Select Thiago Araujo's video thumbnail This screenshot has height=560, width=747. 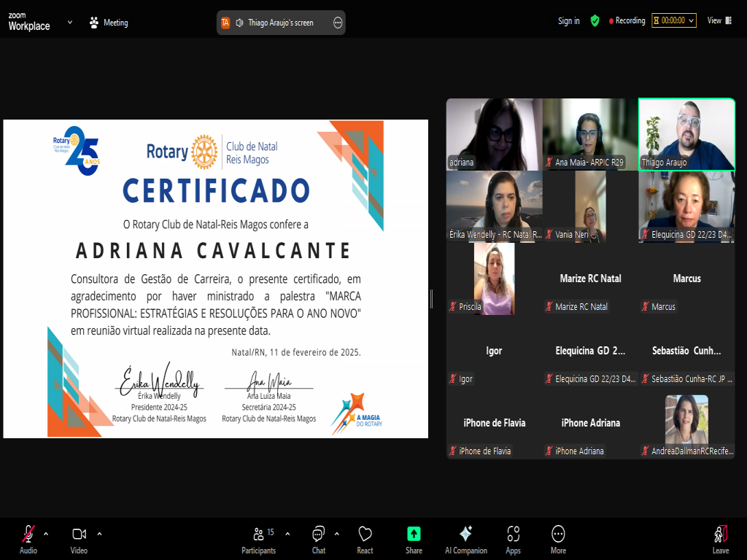(686, 134)
